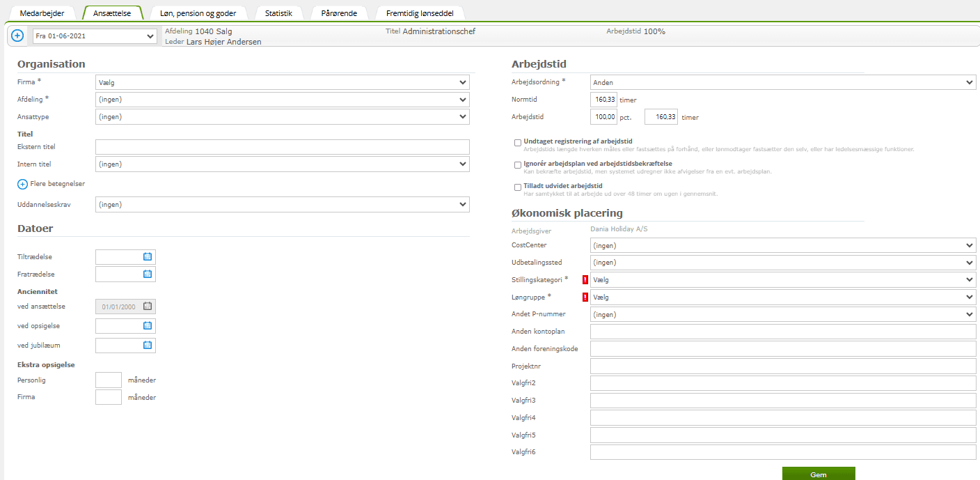Switch to the Løn, pension og goder tab
This screenshot has width=980, height=480.
coord(198,13)
